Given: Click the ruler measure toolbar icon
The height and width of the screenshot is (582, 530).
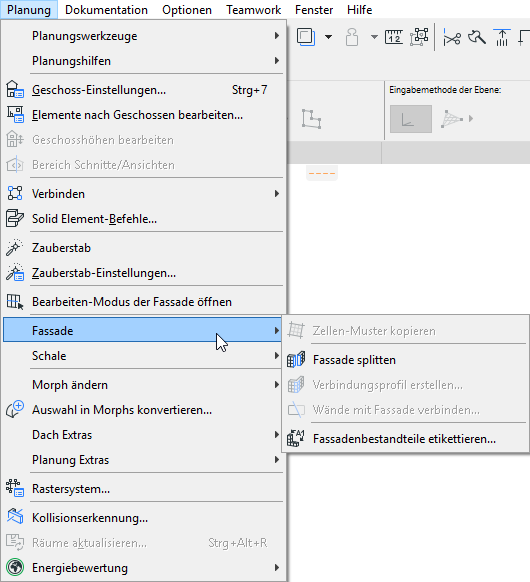Looking at the screenshot, I should tap(394, 37).
